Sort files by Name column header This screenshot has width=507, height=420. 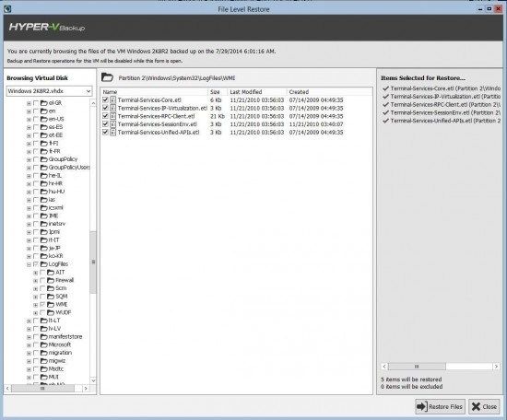[x=154, y=92]
